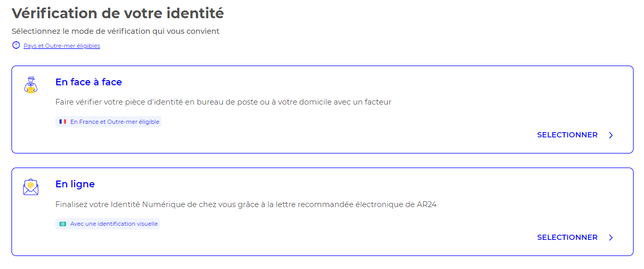Choose SELECTIONNER for En ligne

coord(567,237)
